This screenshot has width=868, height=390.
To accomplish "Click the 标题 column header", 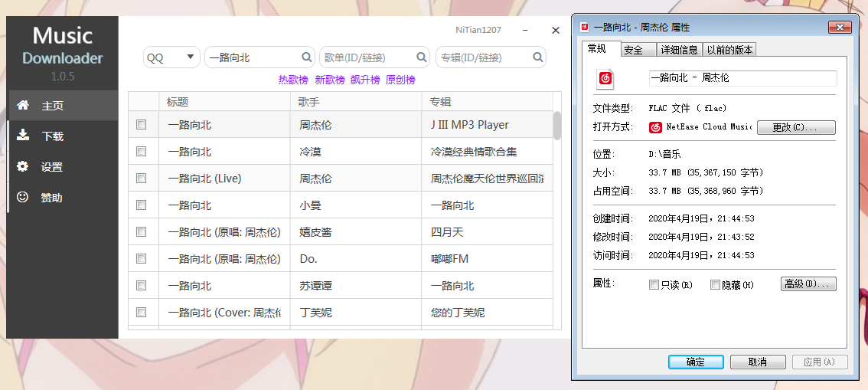I will [224, 101].
